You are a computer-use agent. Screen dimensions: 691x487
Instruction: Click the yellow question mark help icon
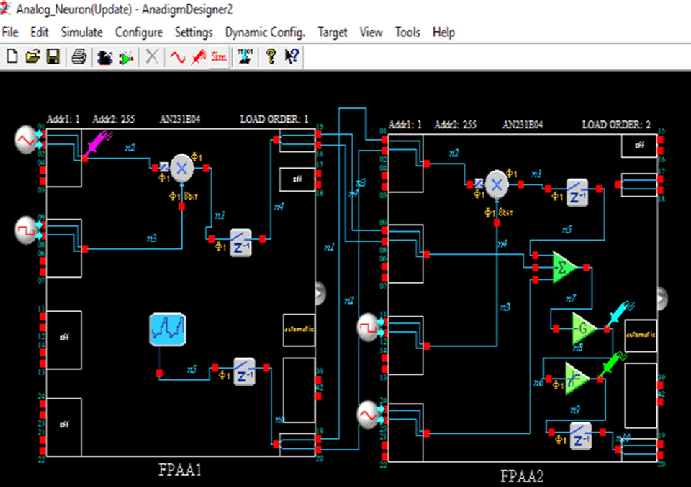point(270,57)
